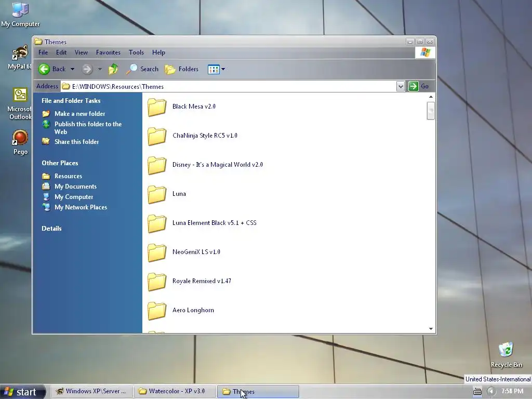This screenshot has width=532, height=399.
Task: Click the vertical scrollbar thumb
Action: point(431,111)
